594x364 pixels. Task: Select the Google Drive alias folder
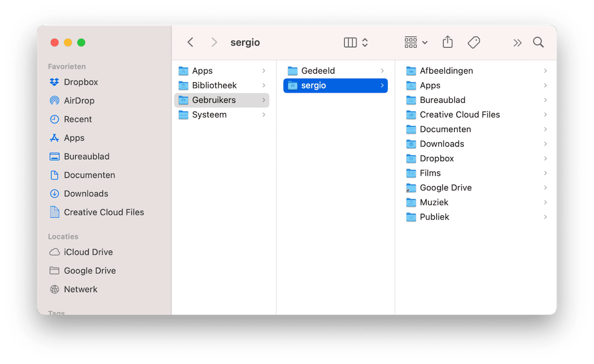click(x=445, y=187)
